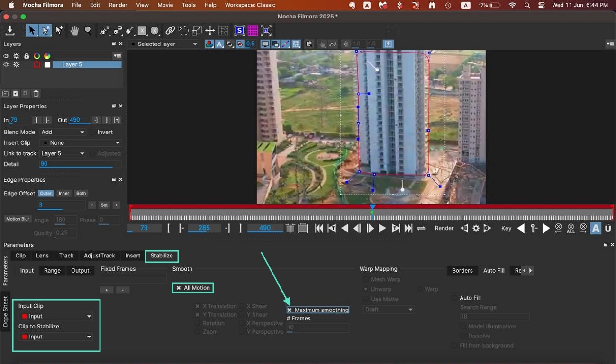Select the Add point tool

pyautogui.click(x=59, y=31)
